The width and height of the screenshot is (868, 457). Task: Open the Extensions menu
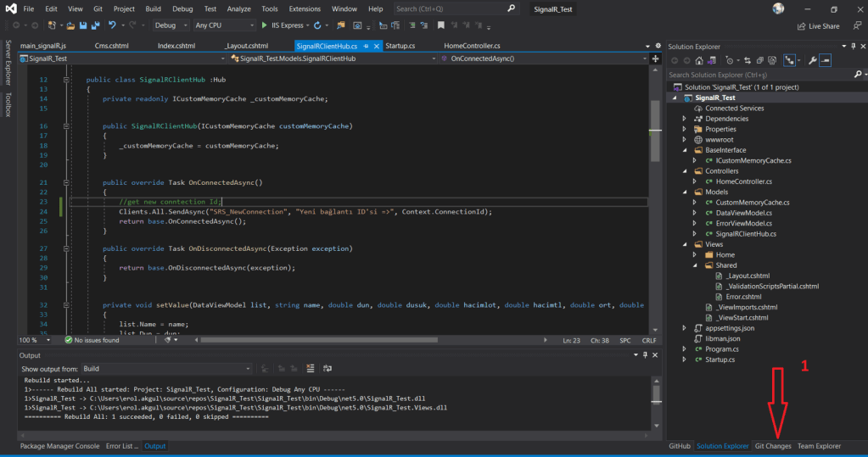[x=305, y=8]
